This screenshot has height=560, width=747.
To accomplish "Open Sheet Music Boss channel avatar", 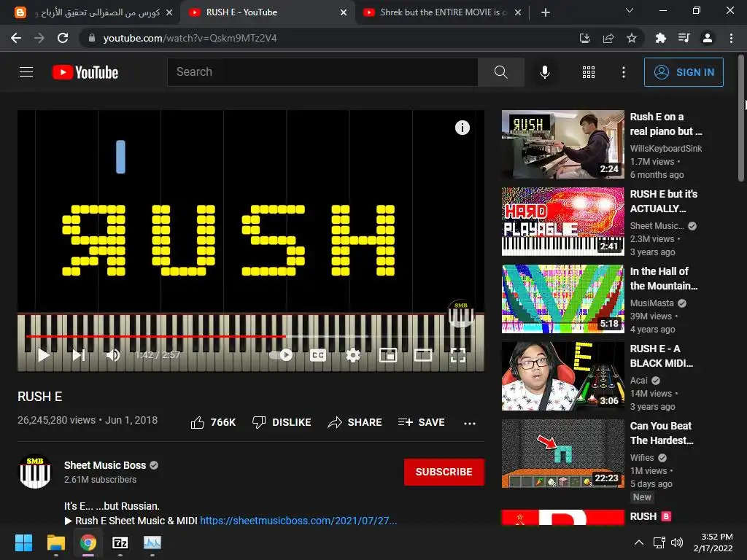I will coord(35,472).
